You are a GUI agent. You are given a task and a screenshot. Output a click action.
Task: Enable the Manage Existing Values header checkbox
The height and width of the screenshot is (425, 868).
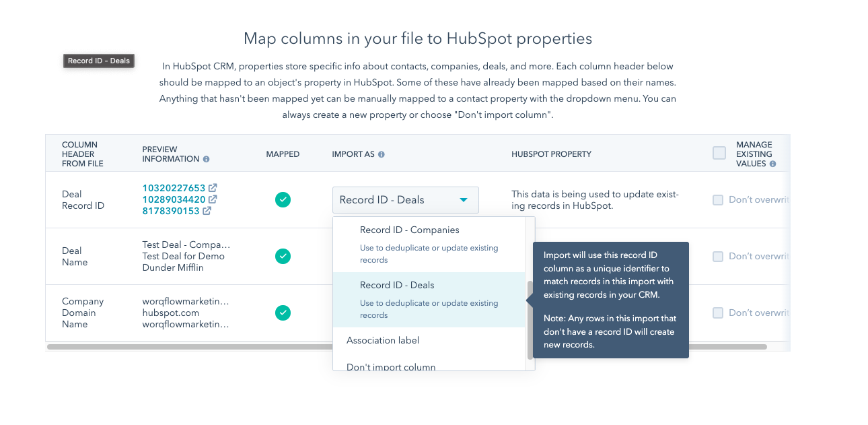[719, 153]
